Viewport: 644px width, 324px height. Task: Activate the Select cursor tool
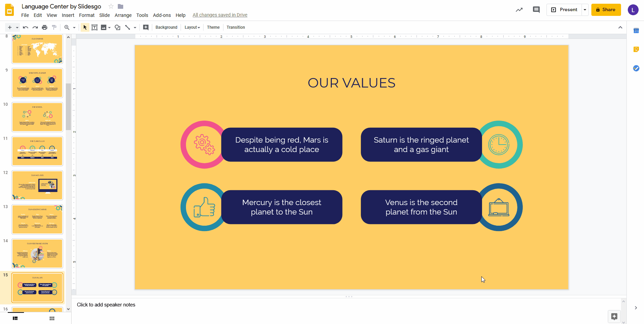[85, 27]
